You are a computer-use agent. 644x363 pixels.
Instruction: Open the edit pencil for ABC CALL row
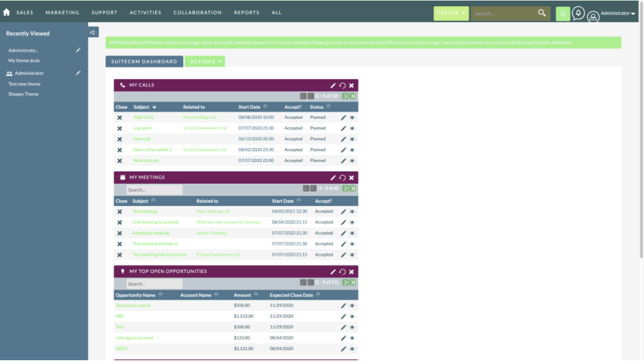click(x=344, y=117)
